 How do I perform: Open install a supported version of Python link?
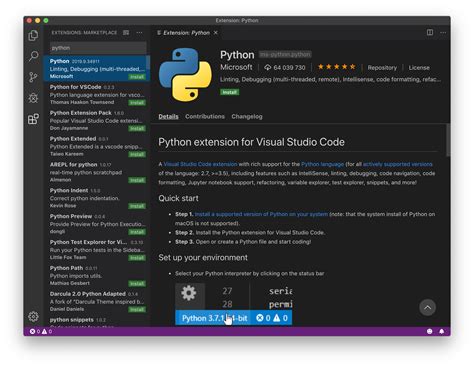pyautogui.click(x=261, y=214)
